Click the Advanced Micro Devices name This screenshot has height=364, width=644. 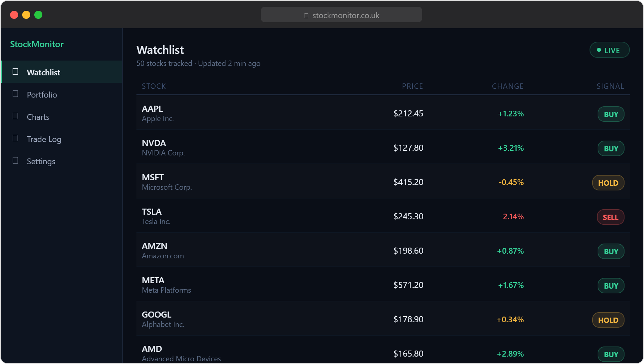(182, 359)
